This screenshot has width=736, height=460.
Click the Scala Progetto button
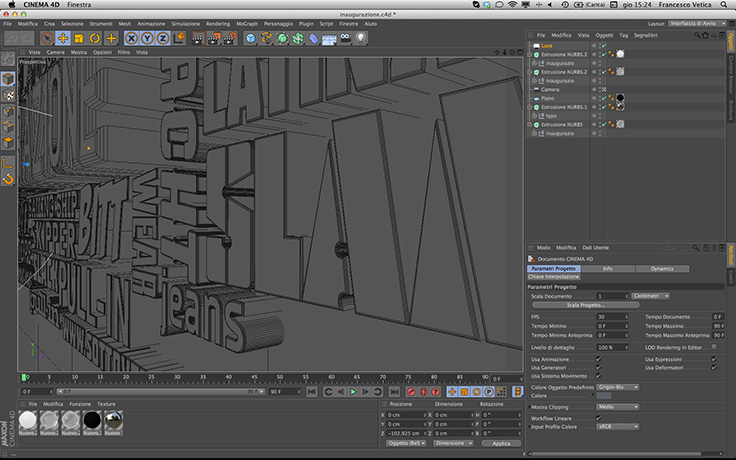tap(585, 305)
